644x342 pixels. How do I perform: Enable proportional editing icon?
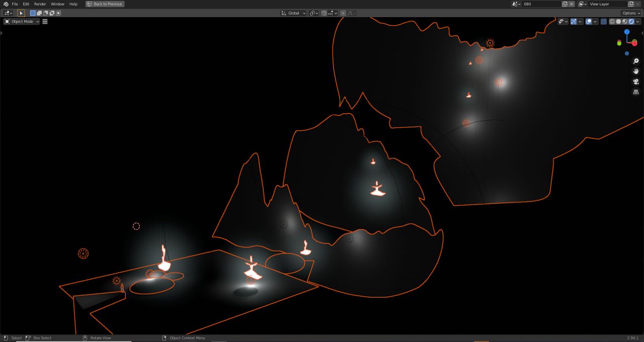[x=344, y=13]
